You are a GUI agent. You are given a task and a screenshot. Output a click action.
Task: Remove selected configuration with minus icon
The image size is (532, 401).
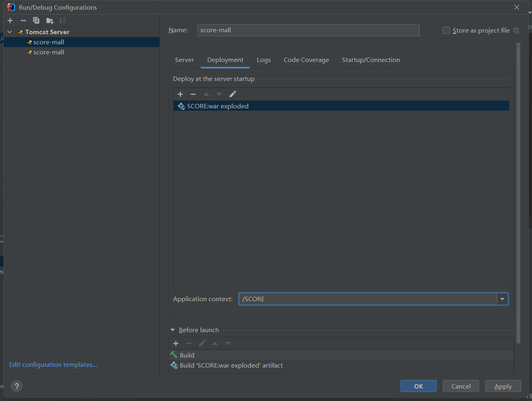[x=23, y=21]
